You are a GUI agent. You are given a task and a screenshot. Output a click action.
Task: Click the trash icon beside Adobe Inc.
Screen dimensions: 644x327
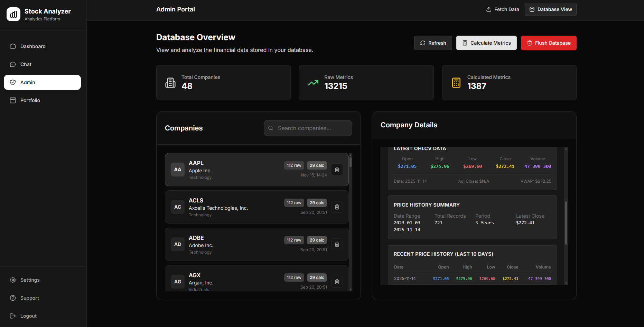[337, 244]
